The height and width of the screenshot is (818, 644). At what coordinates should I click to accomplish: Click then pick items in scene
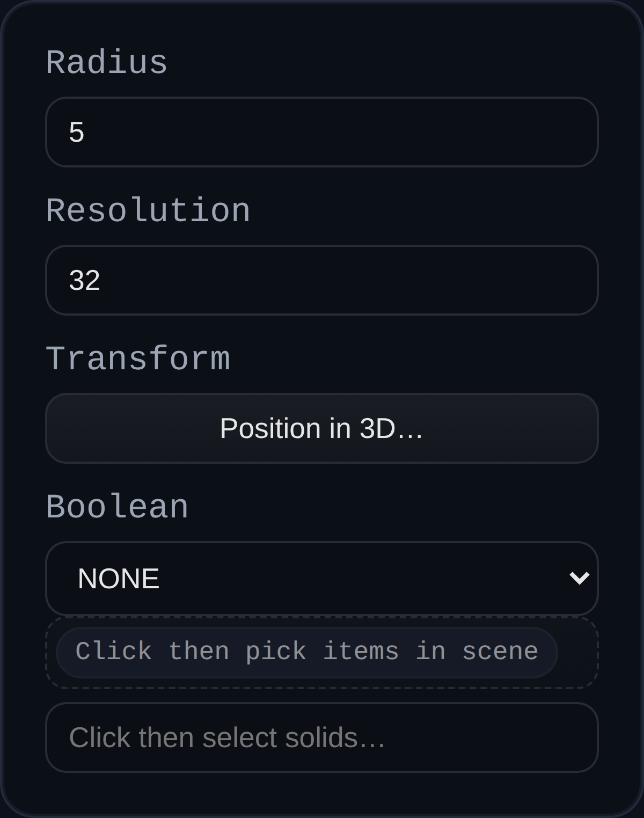tap(306, 651)
